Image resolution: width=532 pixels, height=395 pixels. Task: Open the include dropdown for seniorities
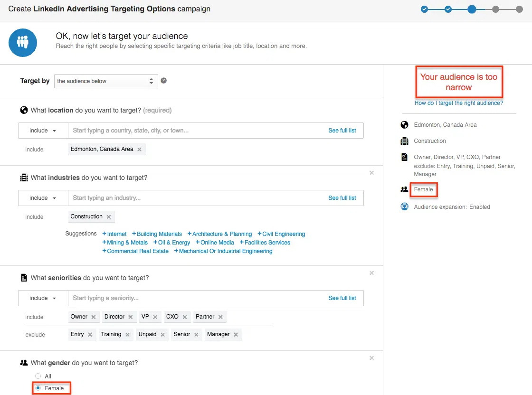pyautogui.click(x=43, y=298)
